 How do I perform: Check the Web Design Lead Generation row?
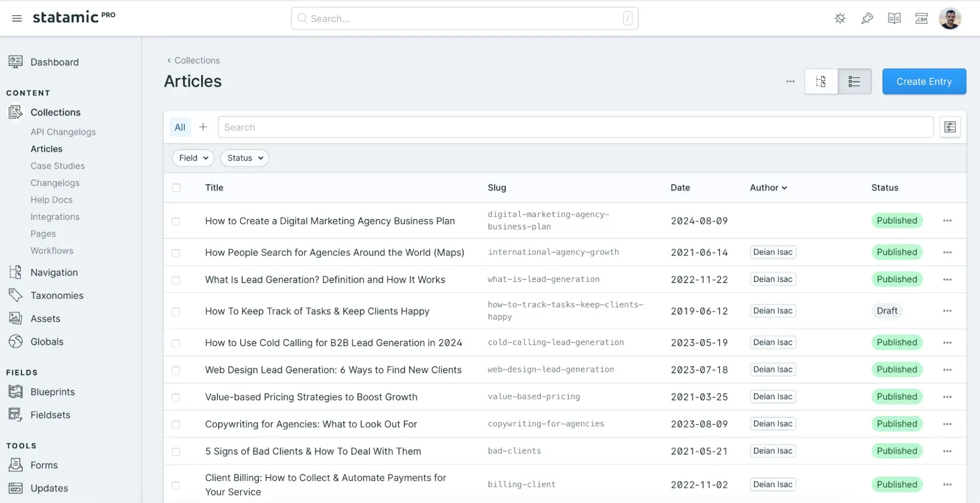(x=176, y=370)
